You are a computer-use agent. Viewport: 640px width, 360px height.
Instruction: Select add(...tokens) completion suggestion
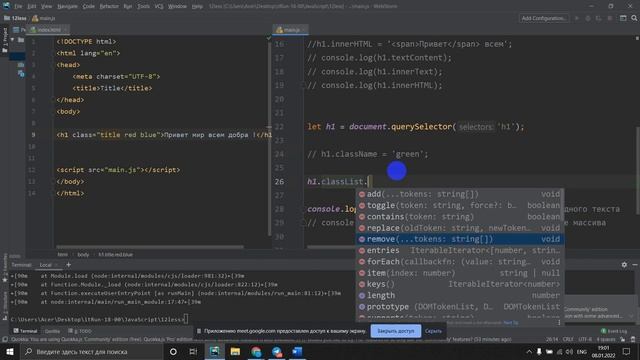pyautogui.click(x=460, y=194)
